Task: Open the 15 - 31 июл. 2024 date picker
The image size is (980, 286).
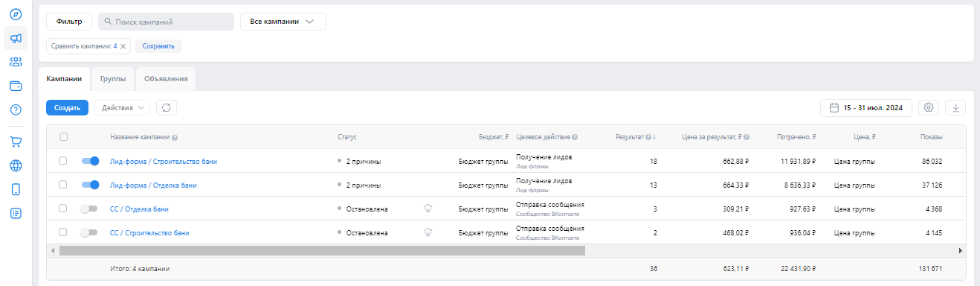Action: pos(866,108)
